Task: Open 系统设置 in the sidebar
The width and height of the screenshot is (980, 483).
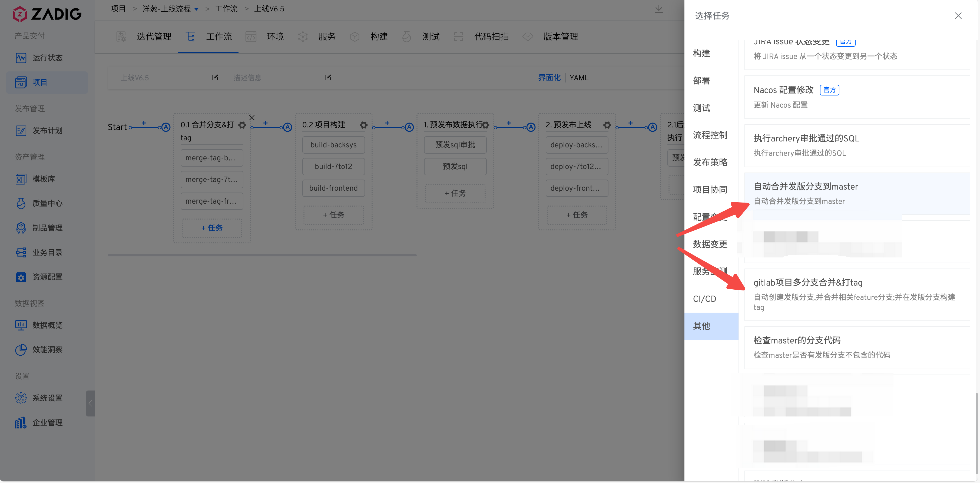Action: click(47, 398)
